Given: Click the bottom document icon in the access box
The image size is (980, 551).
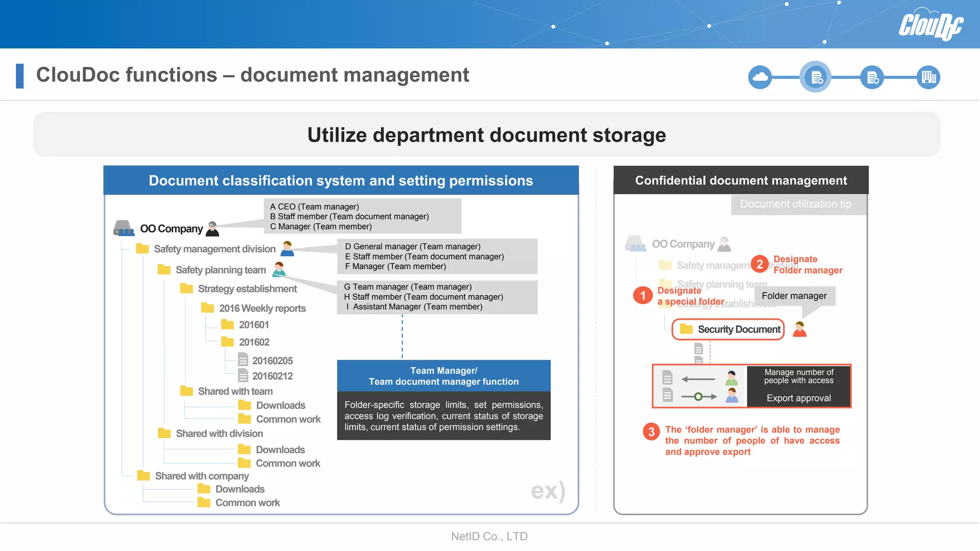Looking at the screenshot, I should tap(668, 395).
